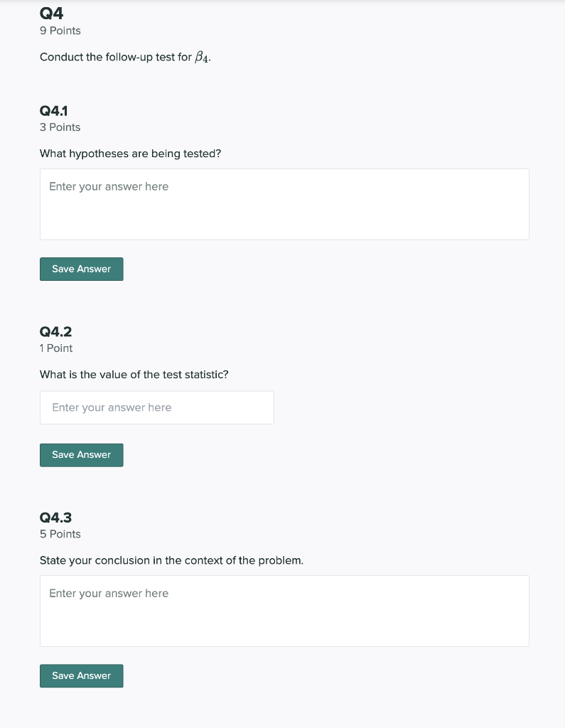565x728 pixels.
Task: Click the 5 Points label under Q4.3
Action: [x=60, y=534]
